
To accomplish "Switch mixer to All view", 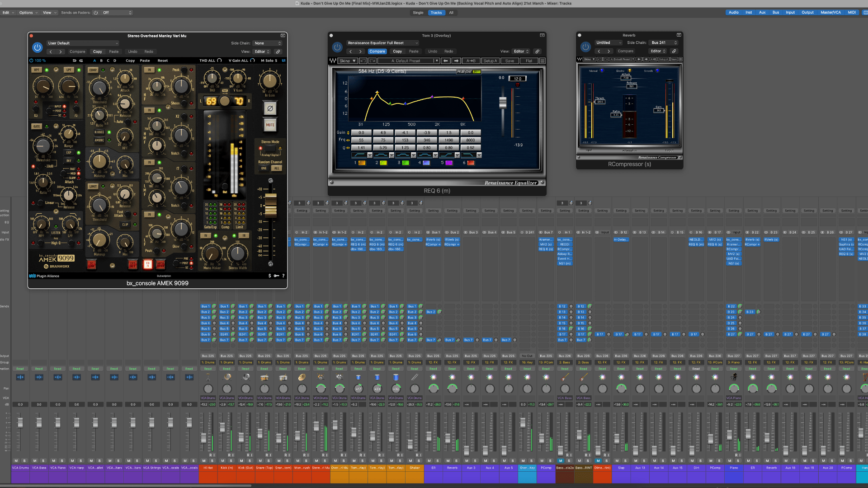I will (451, 13).
